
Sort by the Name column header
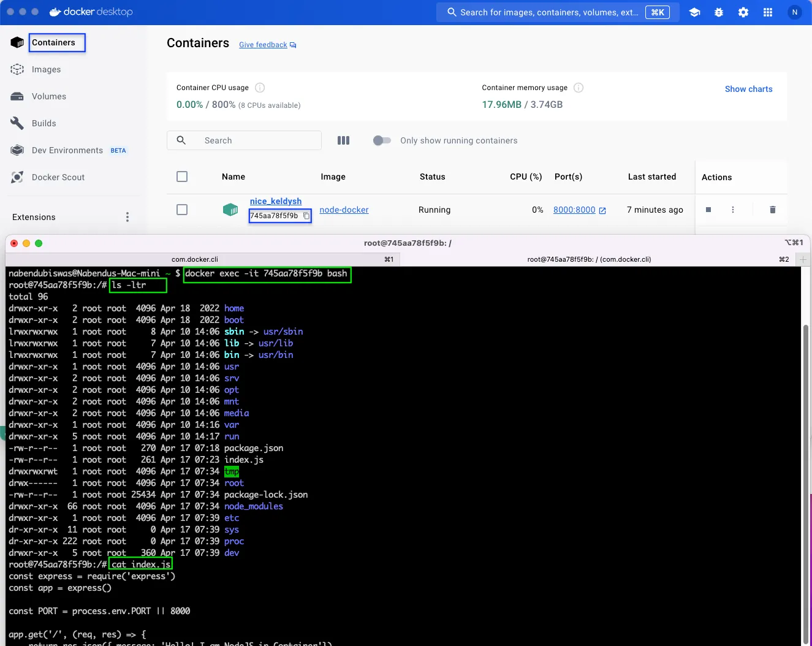[x=233, y=177]
